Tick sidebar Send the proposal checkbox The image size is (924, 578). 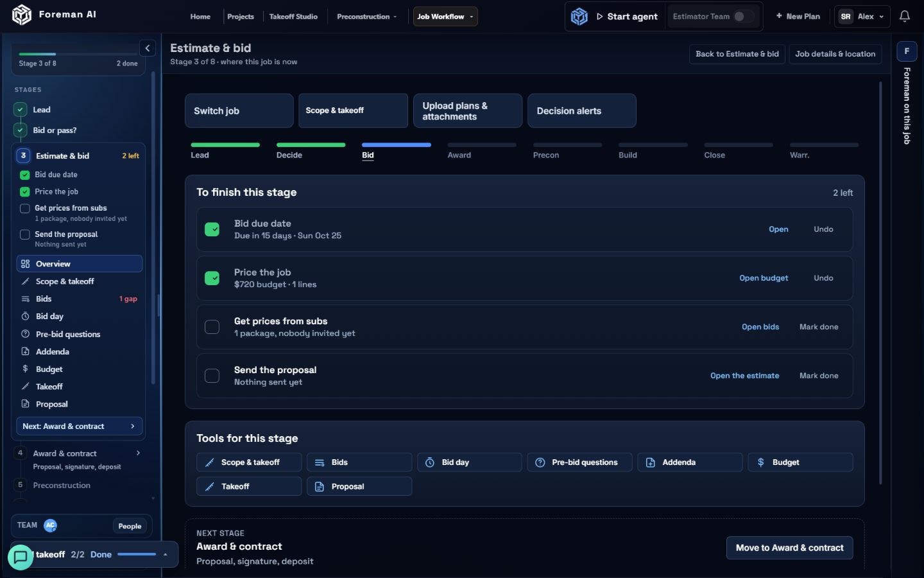click(25, 235)
